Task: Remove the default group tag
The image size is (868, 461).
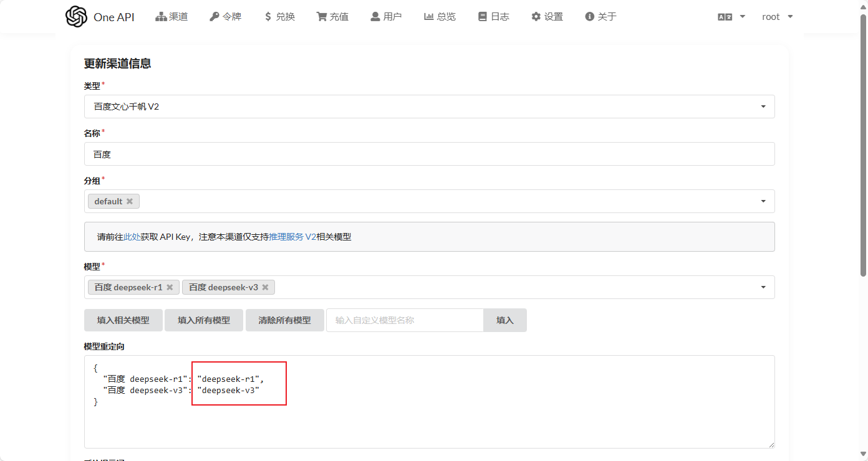Action: (130, 201)
